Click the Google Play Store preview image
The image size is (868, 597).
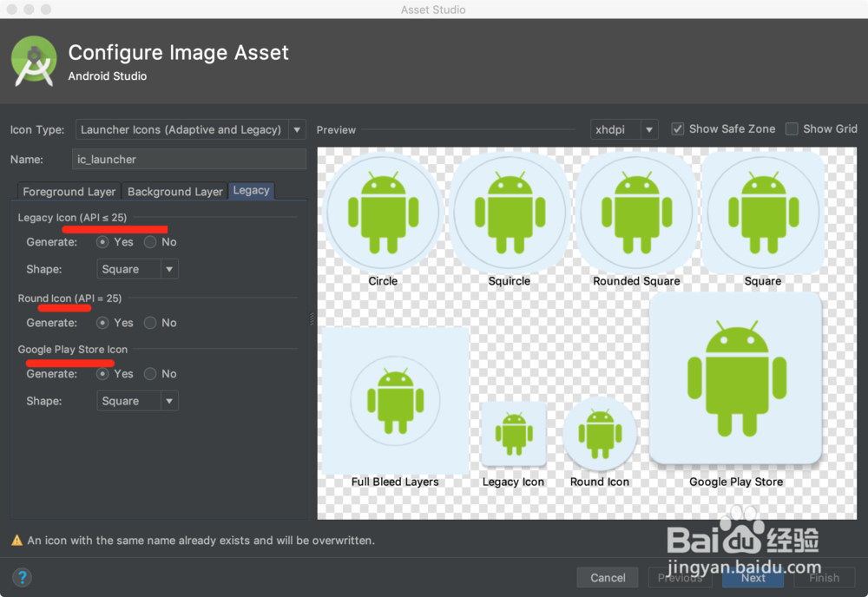click(736, 378)
